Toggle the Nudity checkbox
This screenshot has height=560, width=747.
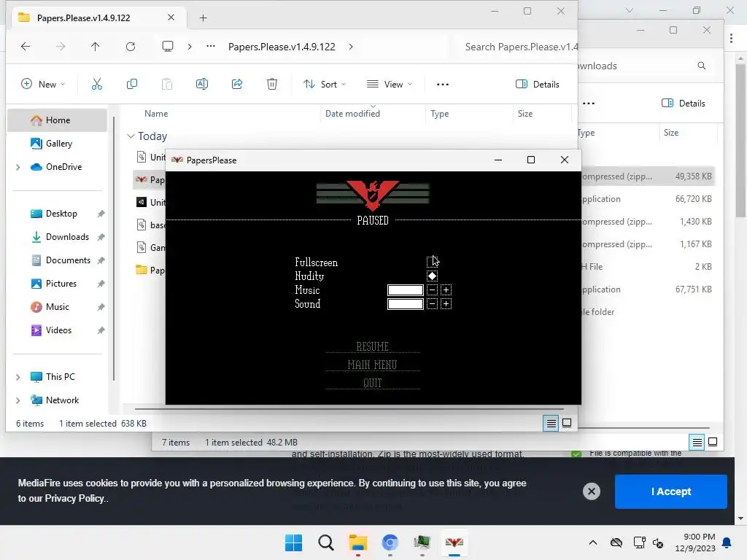(432, 276)
